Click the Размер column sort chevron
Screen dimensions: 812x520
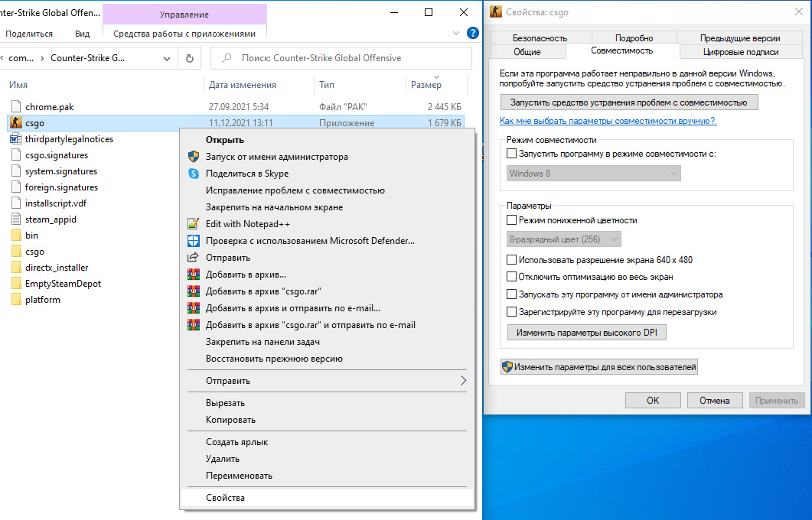point(436,76)
